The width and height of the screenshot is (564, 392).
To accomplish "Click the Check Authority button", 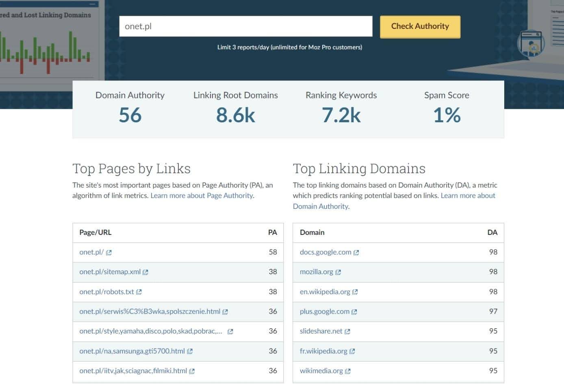I will point(420,27).
